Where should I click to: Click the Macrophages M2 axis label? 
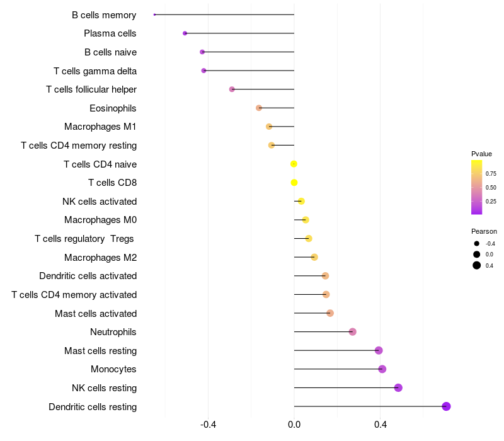(100, 258)
